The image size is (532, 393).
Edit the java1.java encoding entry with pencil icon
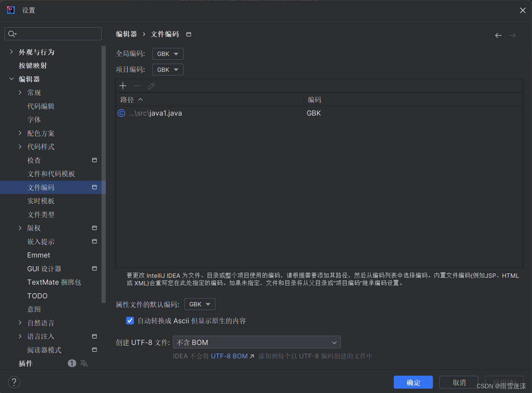coord(151,86)
